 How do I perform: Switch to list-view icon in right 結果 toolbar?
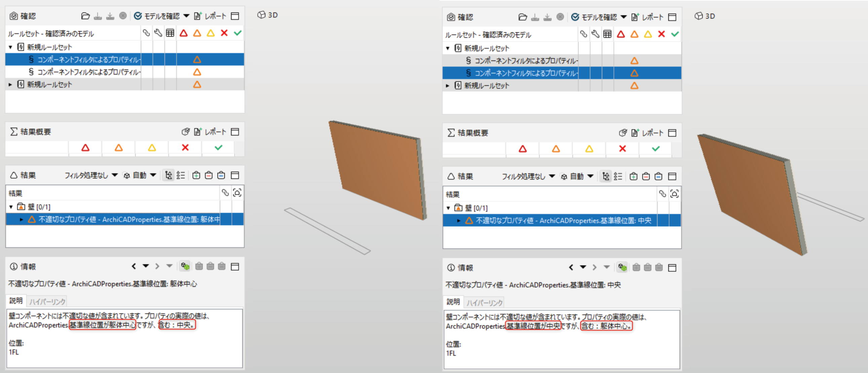pos(618,176)
